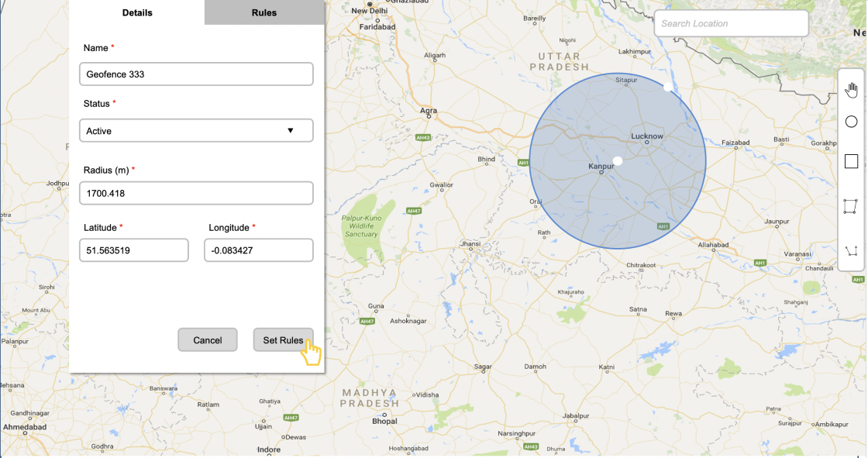Screen dimensions: 868x458
Task: Select the hand pan tool
Action: click(850, 88)
